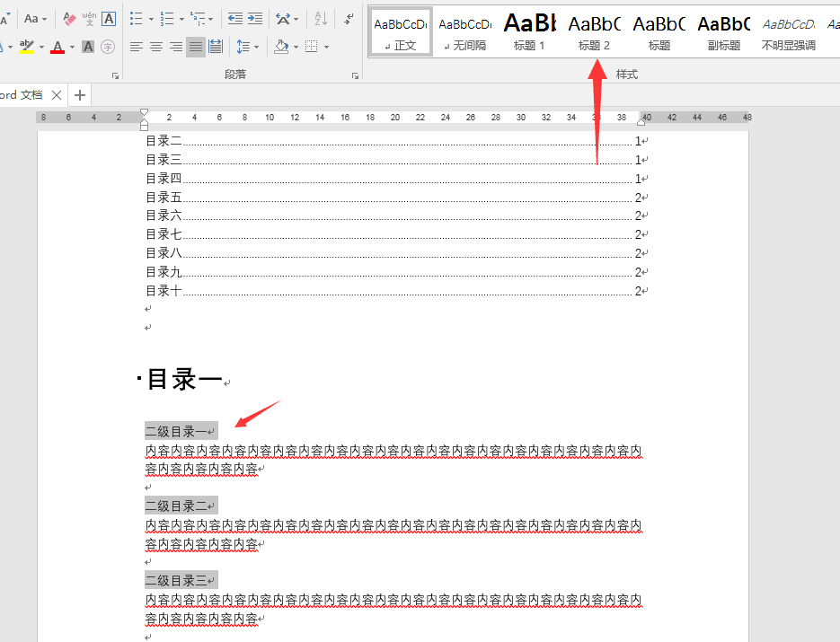Apply the 标题 1 style
This screenshot has width=840, height=642.
pyautogui.click(x=529, y=31)
